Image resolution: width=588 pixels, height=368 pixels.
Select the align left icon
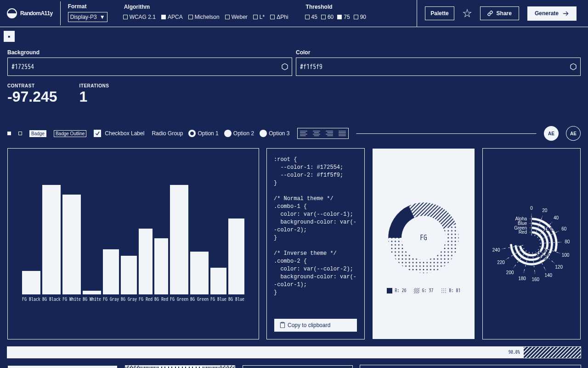point(304,133)
